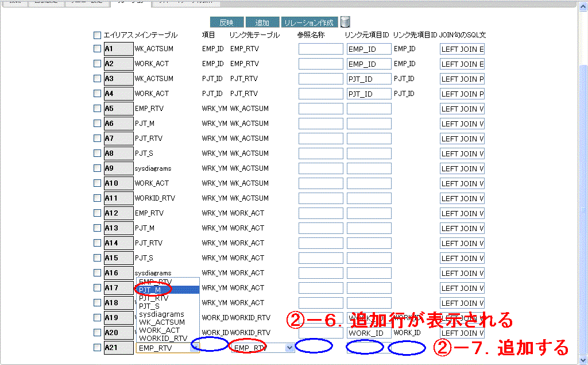Click the JOIN SQL field in row A4
The height and width of the screenshot is (365, 588).
[462, 94]
